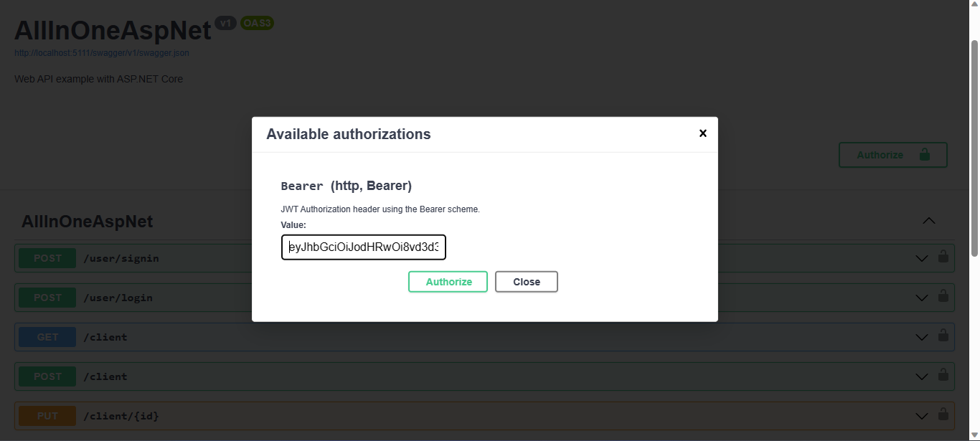Click lock icon on POST /client row
Image resolution: width=980 pixels, height=441 pixels.
pos(943,374)
